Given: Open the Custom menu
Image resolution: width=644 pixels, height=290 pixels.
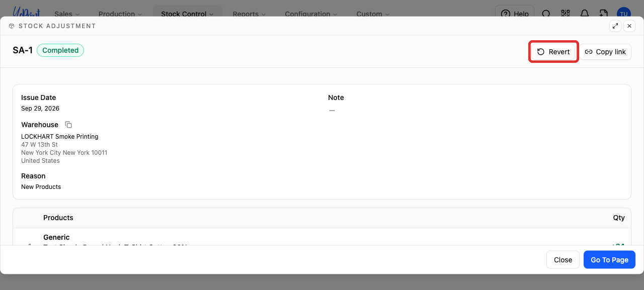Looking at the screenshot, I should 373,14.
